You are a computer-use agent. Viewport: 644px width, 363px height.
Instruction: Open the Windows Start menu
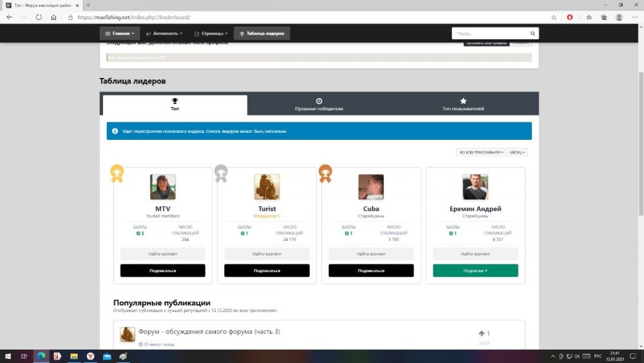[x=8, y=356]
